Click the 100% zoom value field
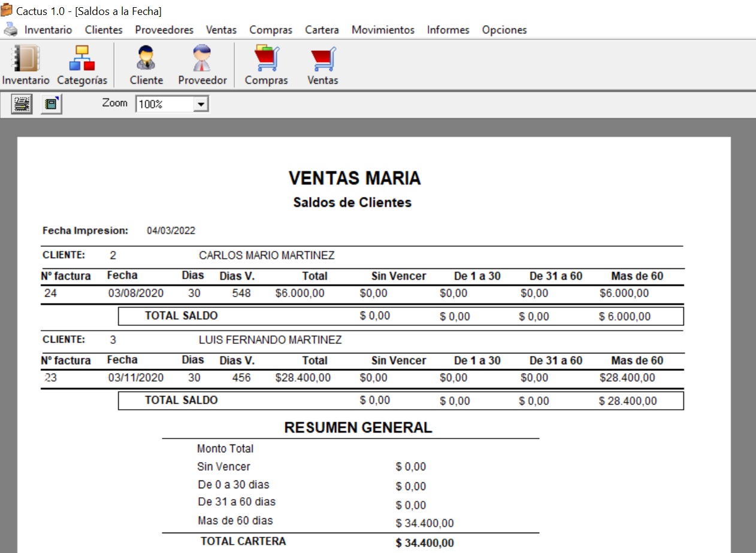Image resolution: width=756 pixels, height=553 pixels. pyautogui.click(x=164, y=105)
